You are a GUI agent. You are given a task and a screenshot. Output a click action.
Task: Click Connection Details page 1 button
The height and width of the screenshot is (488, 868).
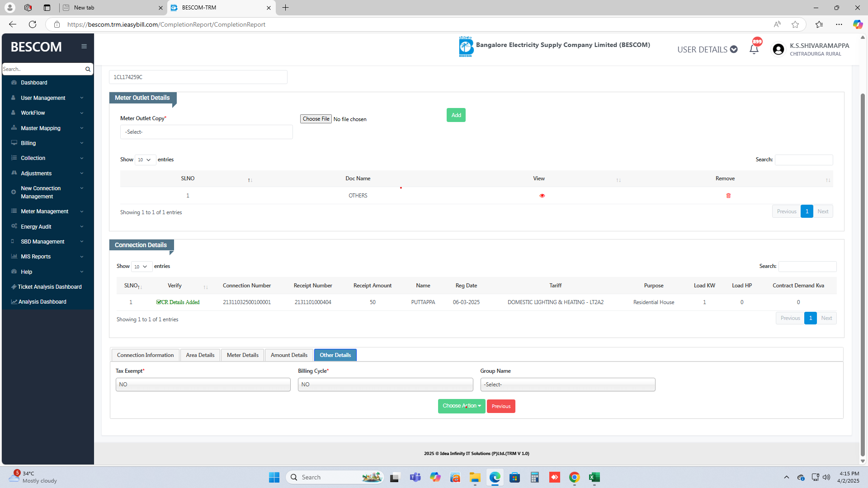(810, 318)
